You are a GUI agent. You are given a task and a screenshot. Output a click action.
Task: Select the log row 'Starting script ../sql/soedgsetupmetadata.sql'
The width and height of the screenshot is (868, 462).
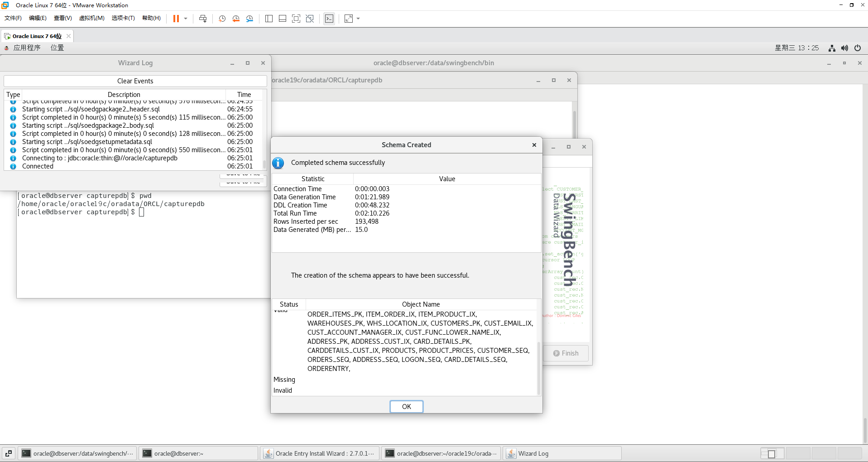click(x=133, y=142)
